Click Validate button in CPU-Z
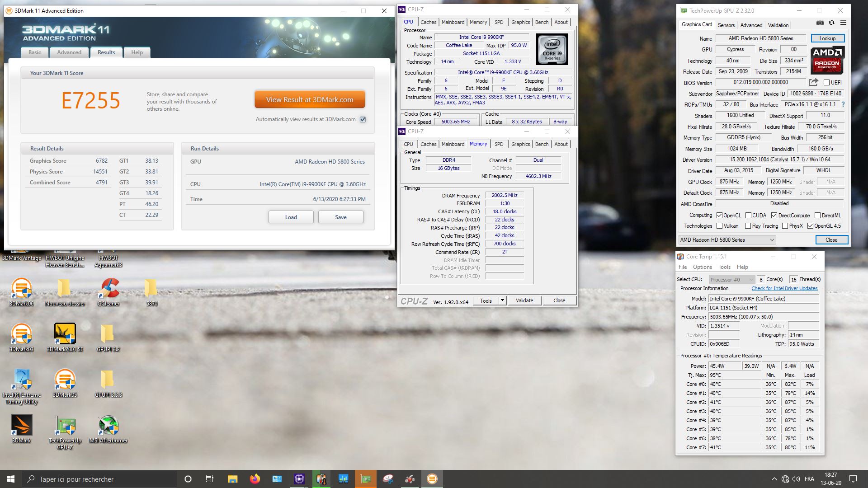The height and width of the screenshot is (488, 868). tap(524, 300)
